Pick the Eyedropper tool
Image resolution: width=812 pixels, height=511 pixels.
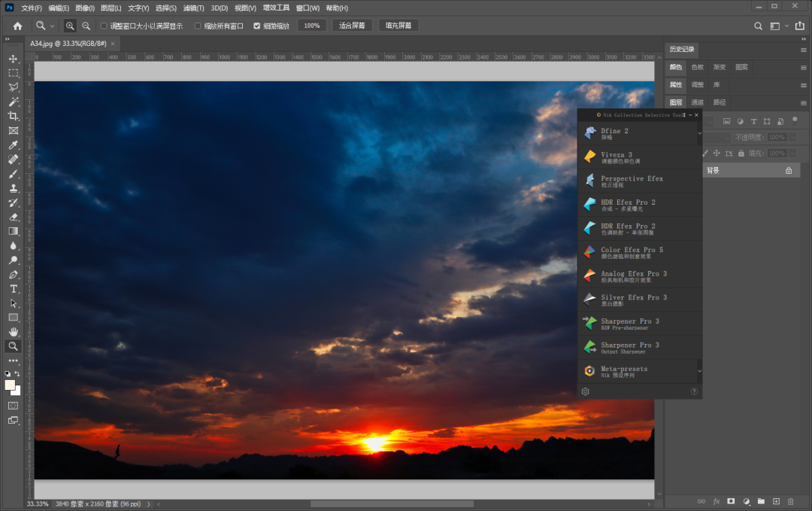[13, 144]
